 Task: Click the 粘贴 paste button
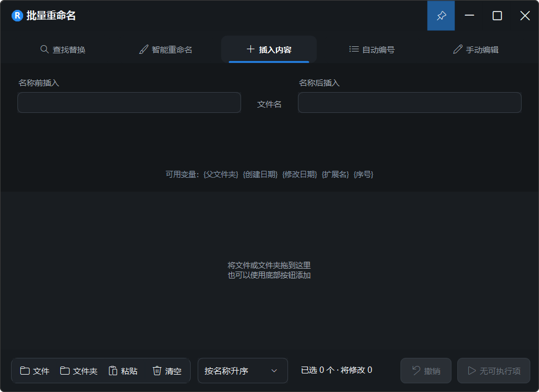[x=123, y=371]
